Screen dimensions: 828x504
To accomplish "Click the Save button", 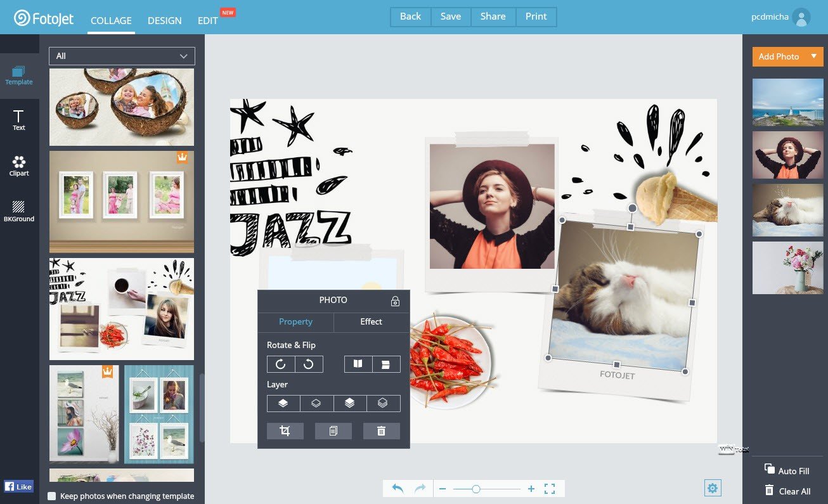I will click(451, 16).
